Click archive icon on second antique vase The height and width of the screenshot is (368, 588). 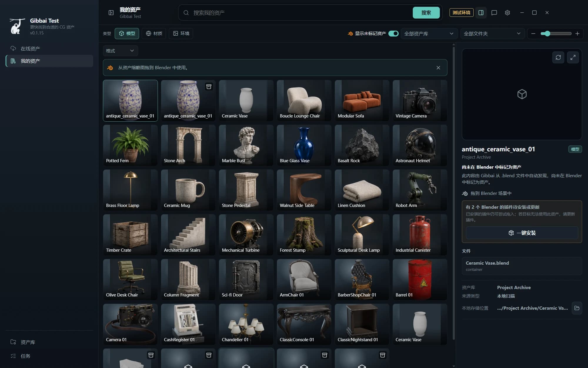point(209,87)
